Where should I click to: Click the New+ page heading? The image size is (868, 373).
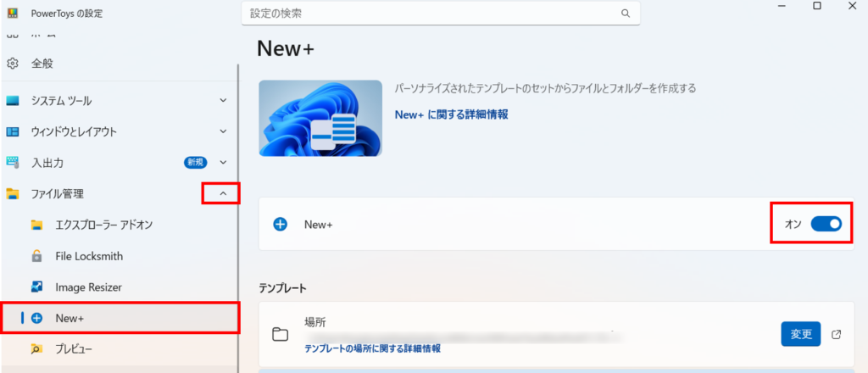286,48
